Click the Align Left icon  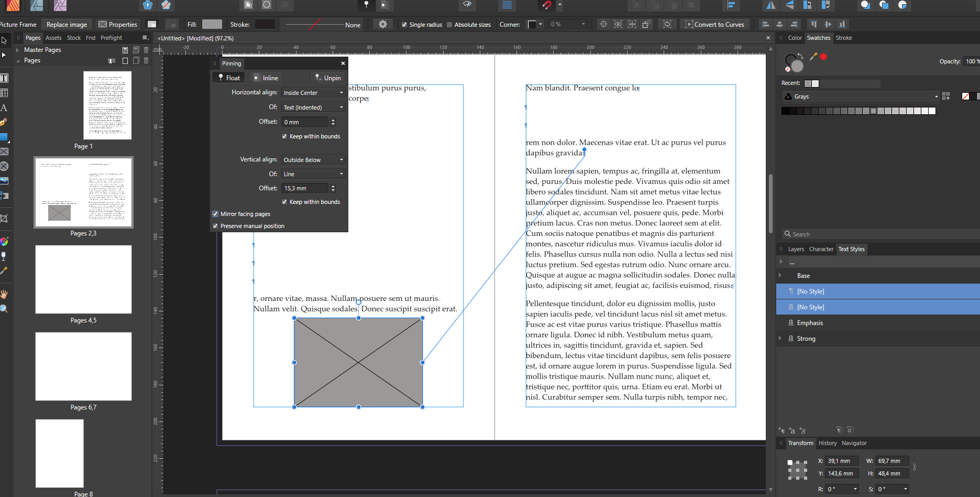766,24
